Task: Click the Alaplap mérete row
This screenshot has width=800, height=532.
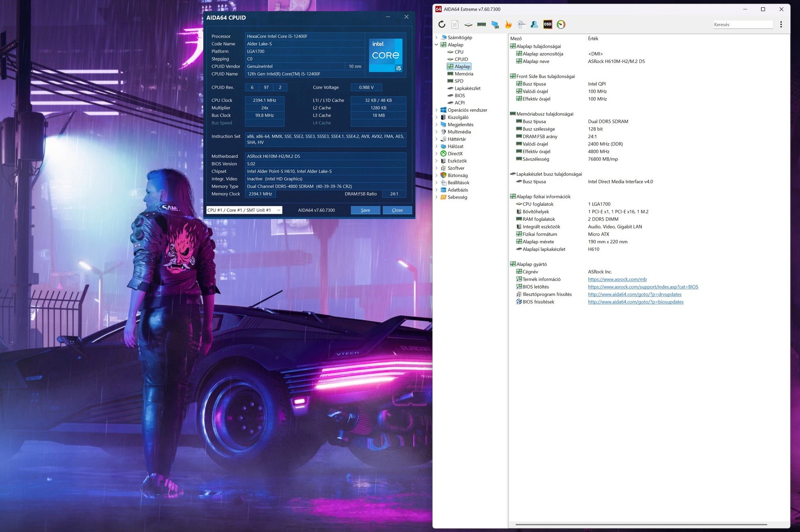Action: [x=649, y=242]
